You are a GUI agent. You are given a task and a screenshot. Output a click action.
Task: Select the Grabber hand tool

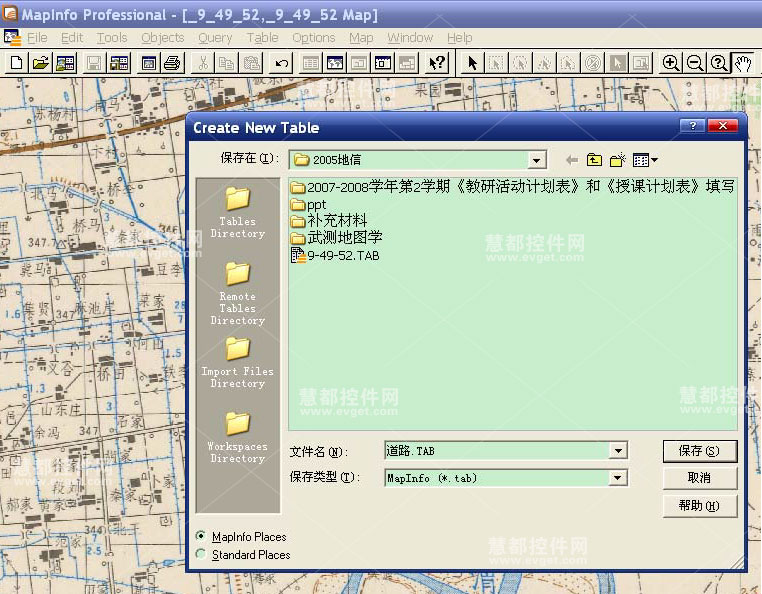tap(743, 63)
